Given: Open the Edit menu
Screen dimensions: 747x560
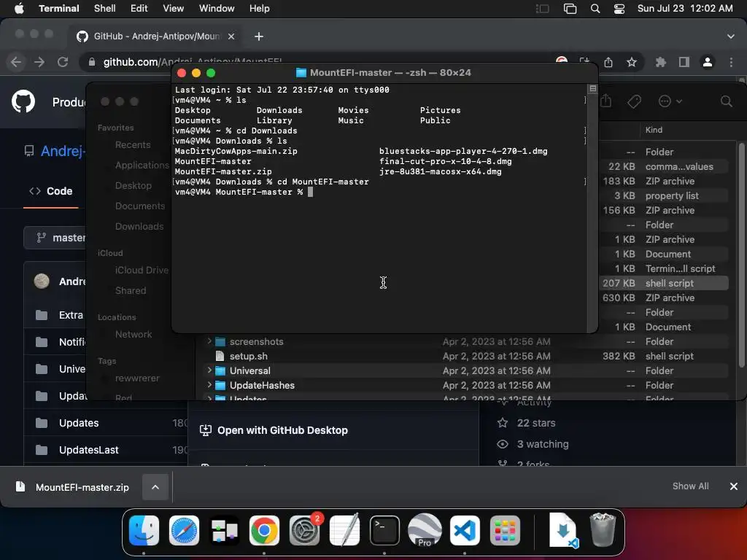Looking at the screenshot, I should 139,8.
